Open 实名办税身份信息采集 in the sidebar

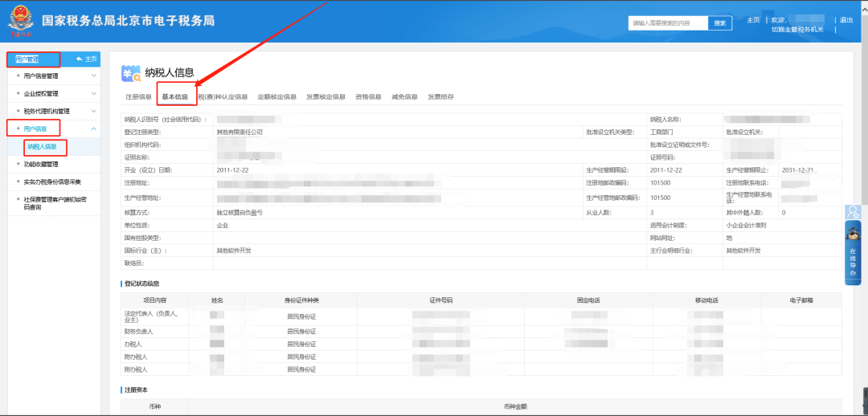52,182
